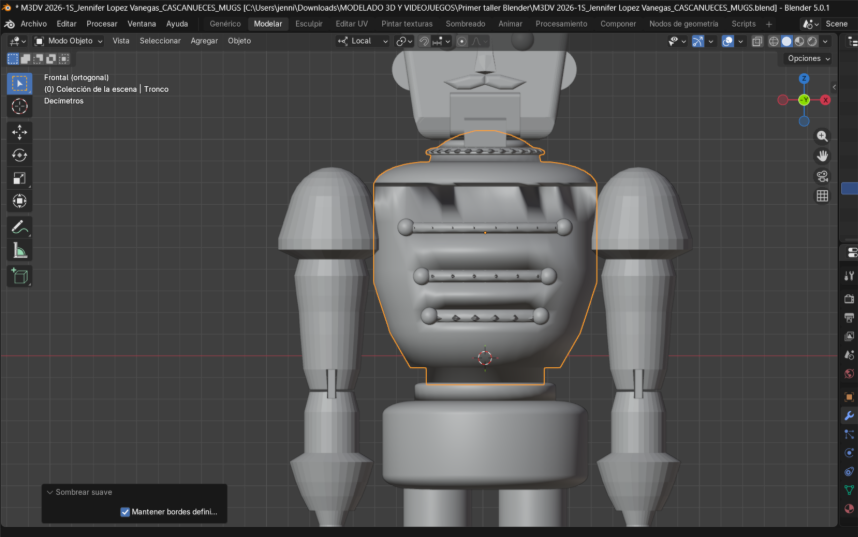858x537 pixels.
Task: Click the red X axis gizmo ball
Action: [x=826, y=100]
